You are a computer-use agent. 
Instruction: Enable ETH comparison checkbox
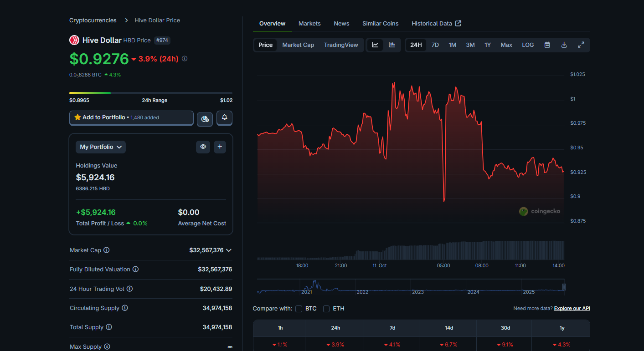[326, 309]
